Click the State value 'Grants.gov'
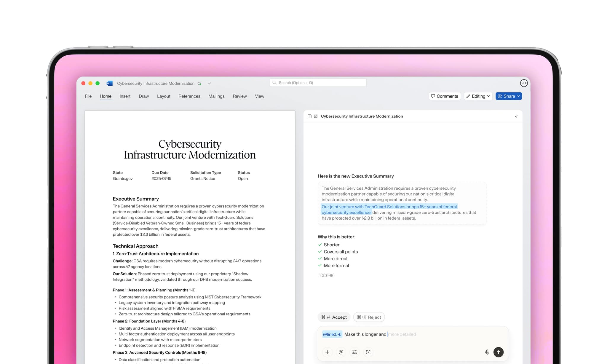 click(123, 179)
